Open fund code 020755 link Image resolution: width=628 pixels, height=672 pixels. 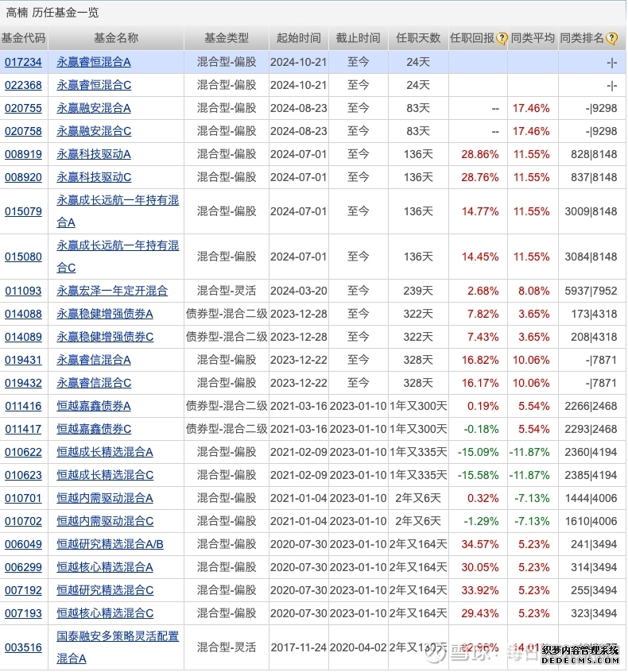(x=23, y=109)
